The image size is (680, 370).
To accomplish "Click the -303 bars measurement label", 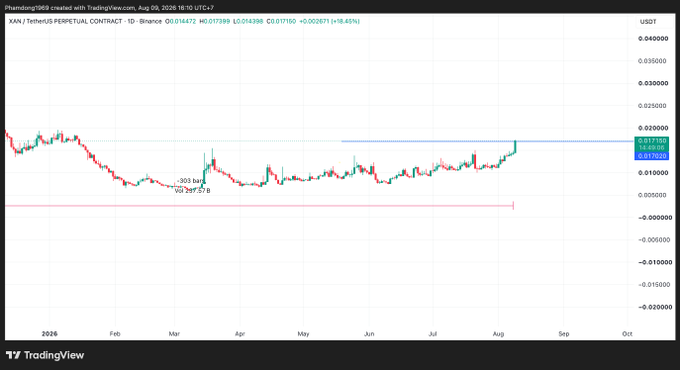I will [x=191, y=180].
